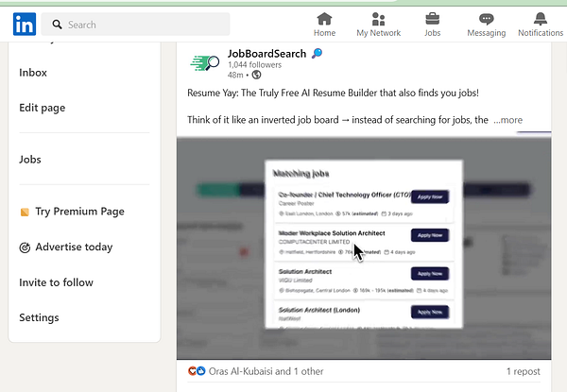Image resolution: width=567 pixels, height=392 pixels.
Task: Select Try Premium Page option
Action: (79, 212)
